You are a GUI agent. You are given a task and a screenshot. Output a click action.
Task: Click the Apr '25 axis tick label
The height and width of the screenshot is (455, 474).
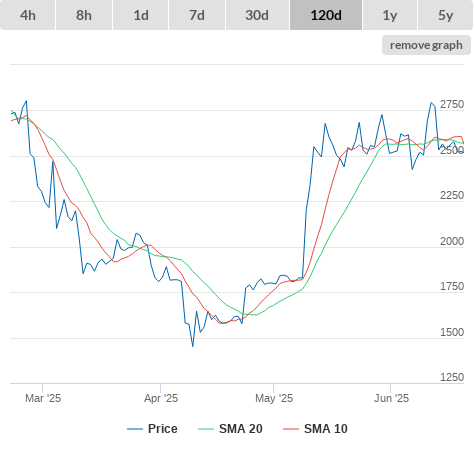click(161, 398)
